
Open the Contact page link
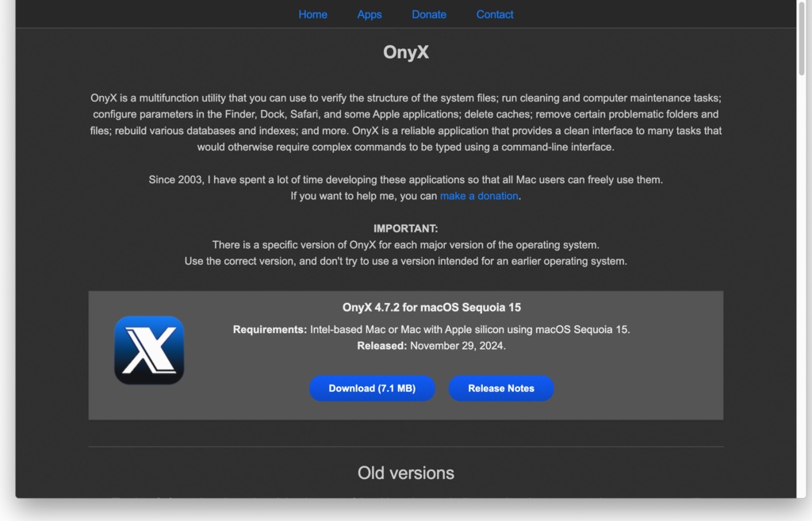[x=495, y=14]
